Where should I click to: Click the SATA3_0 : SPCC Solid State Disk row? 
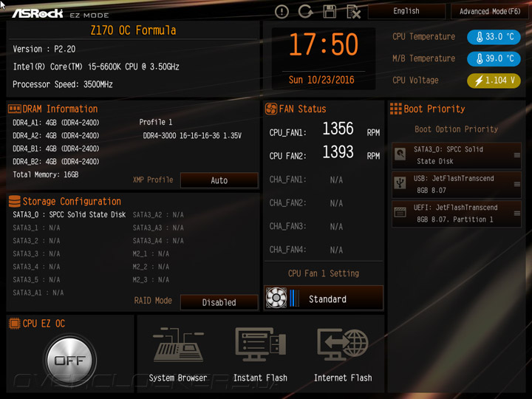click(69, 215)
